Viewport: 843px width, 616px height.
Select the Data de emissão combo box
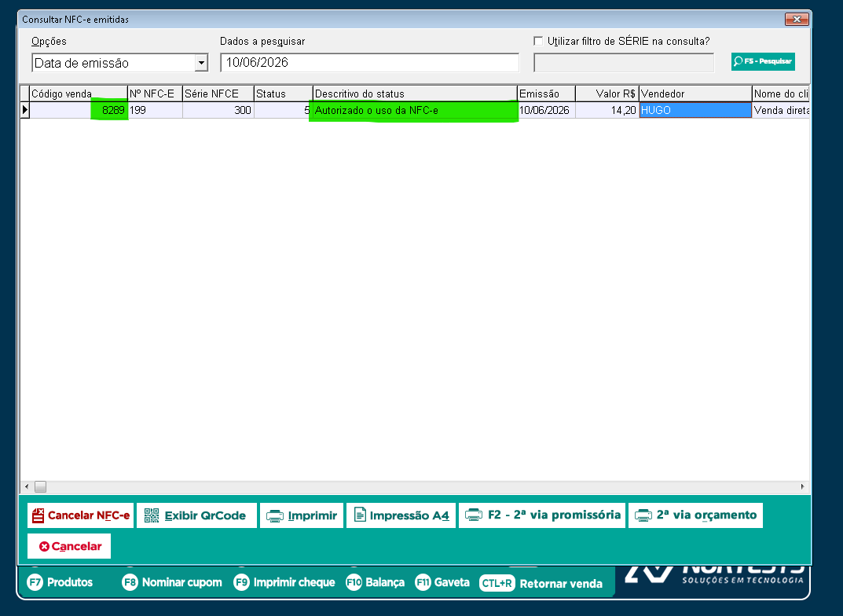(120, 63)
